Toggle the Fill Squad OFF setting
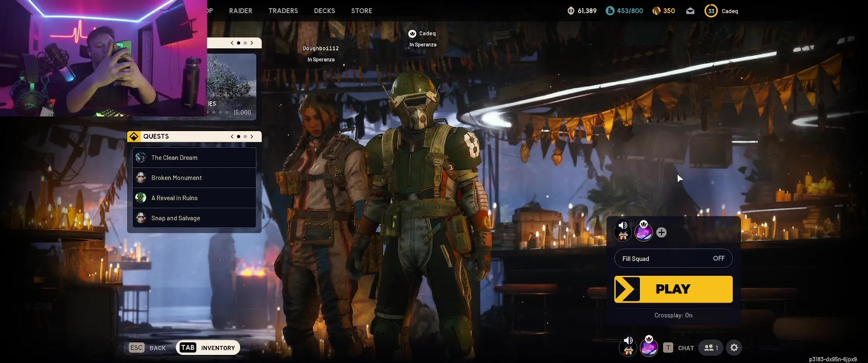This screenshot has width=868, height=363. tap(673, 258)
